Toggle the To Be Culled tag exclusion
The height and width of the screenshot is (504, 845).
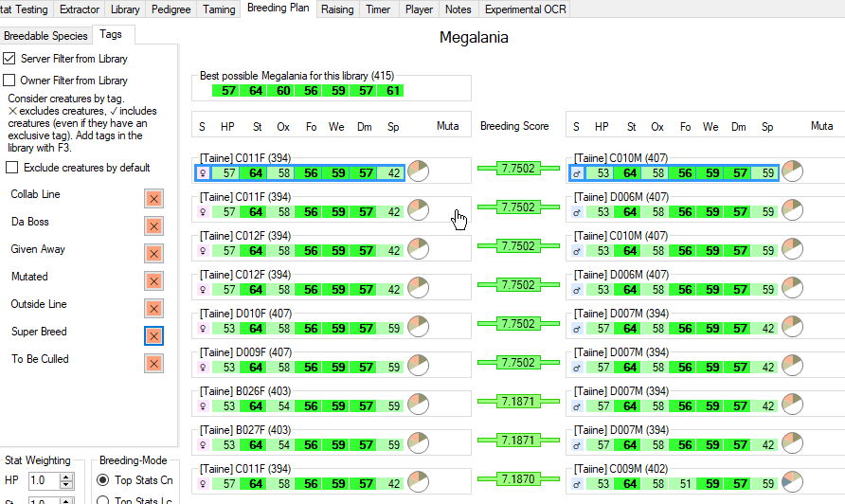[153, 363]
